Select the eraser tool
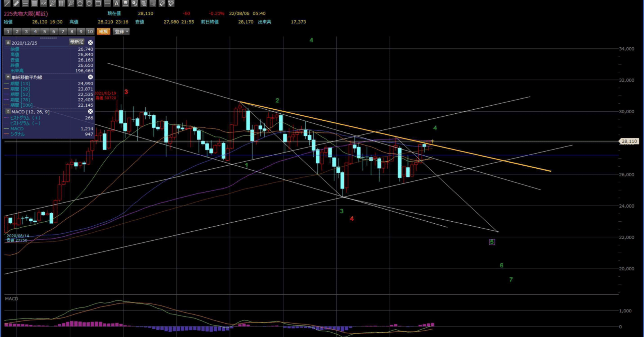Screen dimensions: 644x337 [162, 3]
